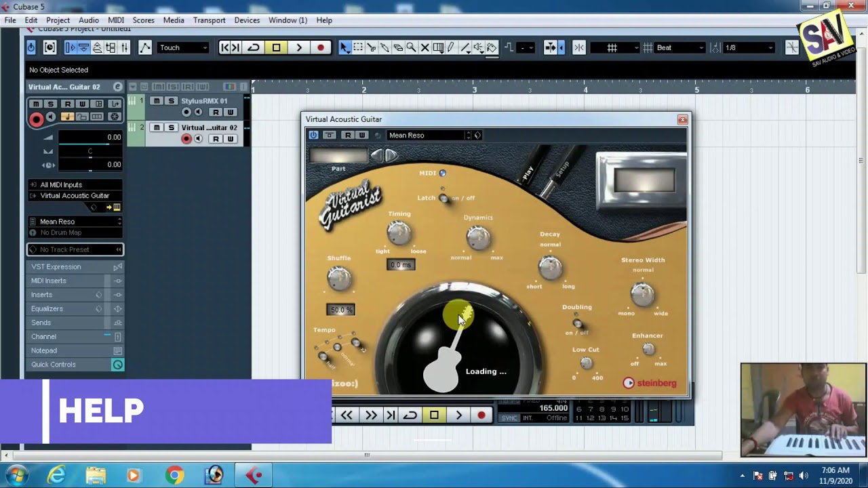
Task: Adjust the Shuffle knob showing 50.0%
Action: [x=340, y=278]
